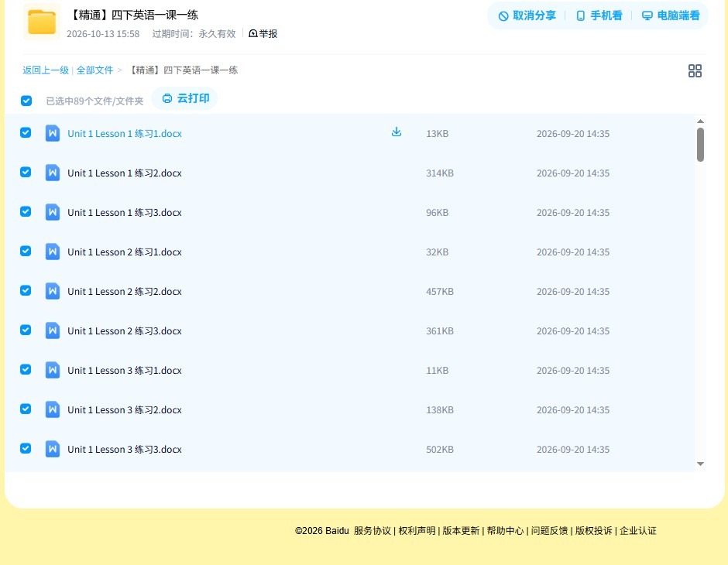Viewport: 728px width, 565px height.
Task: Click the Word icon of Unit 1 Lesson 3 练习3.docx
Action: 53,449
